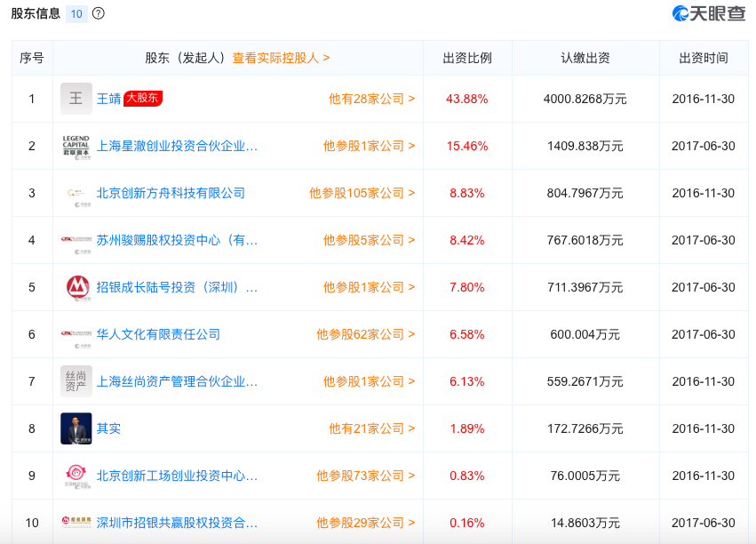The height and width of the screenshot is (544, 756).
Task: Click the 559.2671万元 amount cell
Action: coord(585,381)
